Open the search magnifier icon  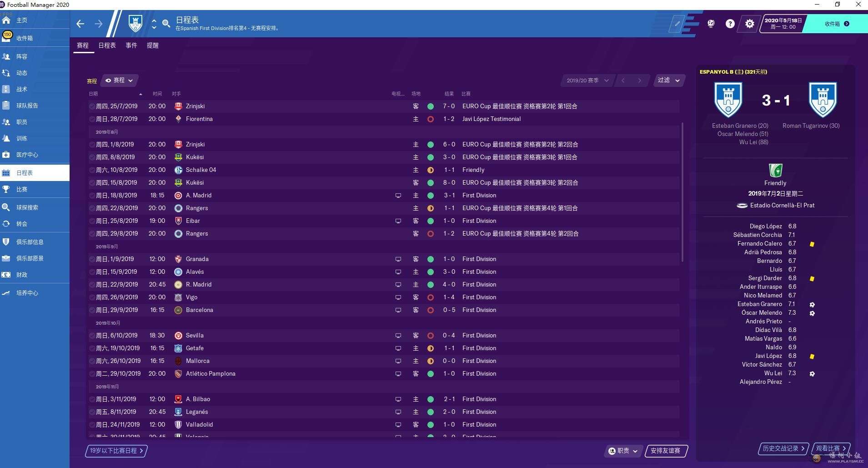click(166, 24)
